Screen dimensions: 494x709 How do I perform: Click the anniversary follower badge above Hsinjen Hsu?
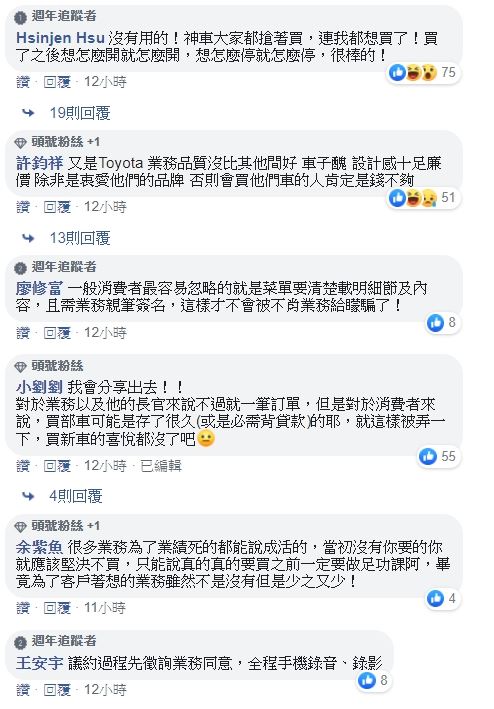pos(20,18)
